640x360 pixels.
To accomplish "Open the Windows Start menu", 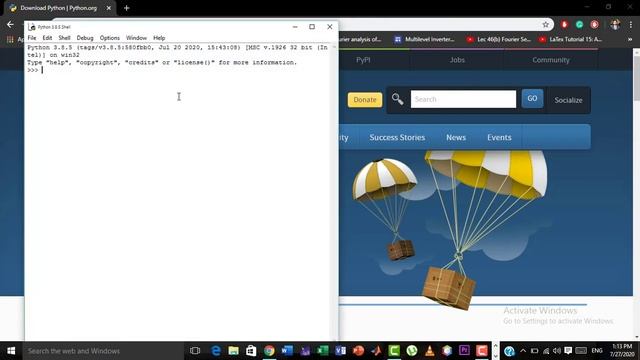I will (x=11, y=351).
